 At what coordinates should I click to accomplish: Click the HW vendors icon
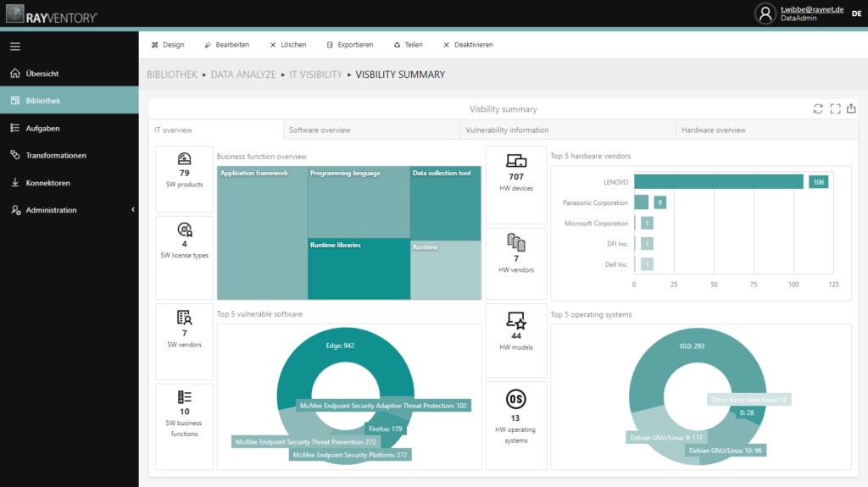pos(516,242)
